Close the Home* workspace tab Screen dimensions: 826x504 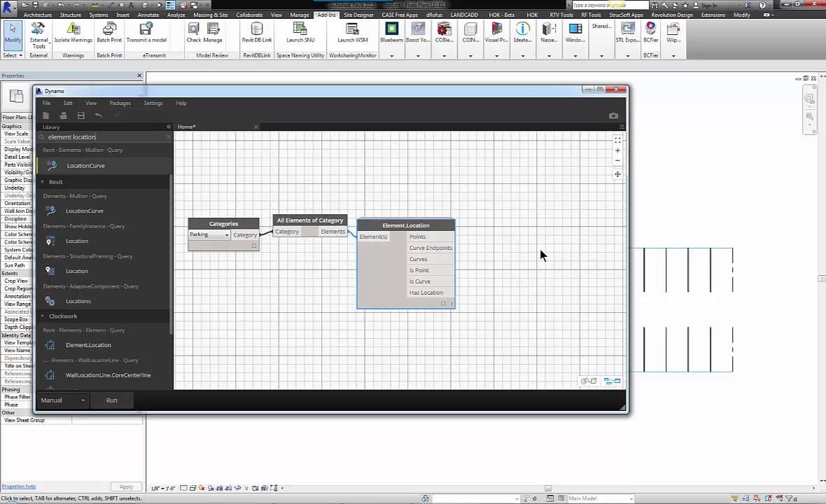[256, 127]
